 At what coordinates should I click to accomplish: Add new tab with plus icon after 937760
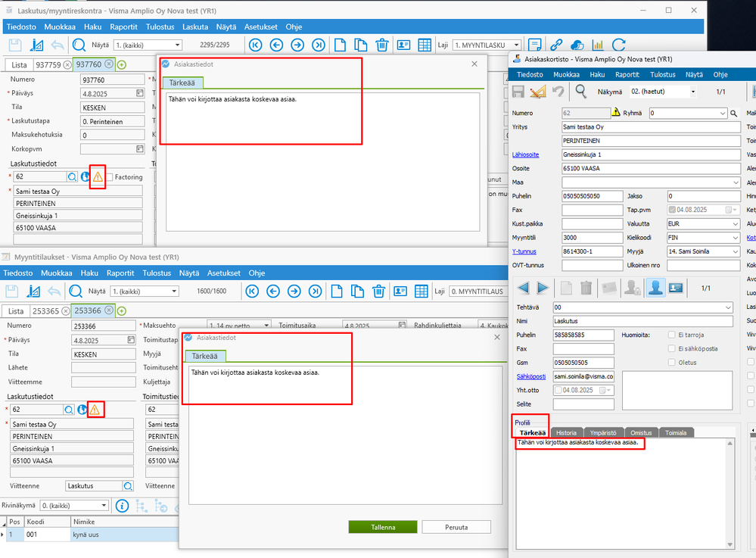tap(122, 64)
